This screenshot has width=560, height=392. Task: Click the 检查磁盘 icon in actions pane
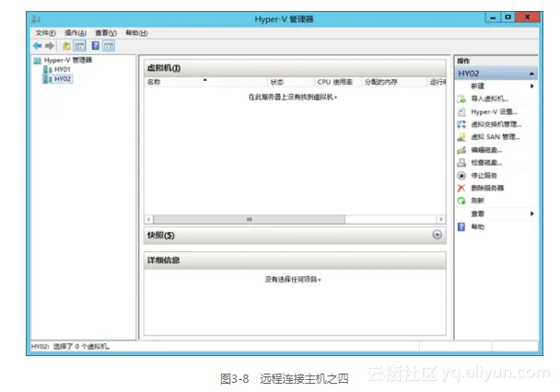461,163
